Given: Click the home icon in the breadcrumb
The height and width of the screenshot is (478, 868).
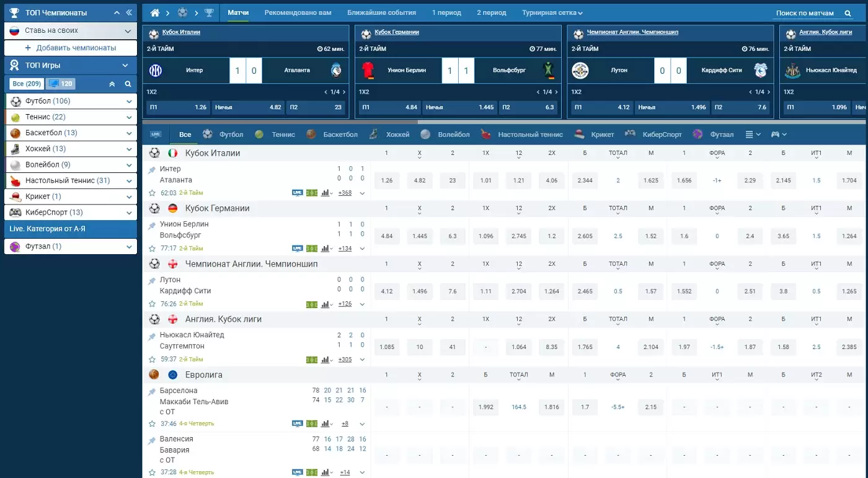Looking at the screenshot, I should (x=155, y=13).
